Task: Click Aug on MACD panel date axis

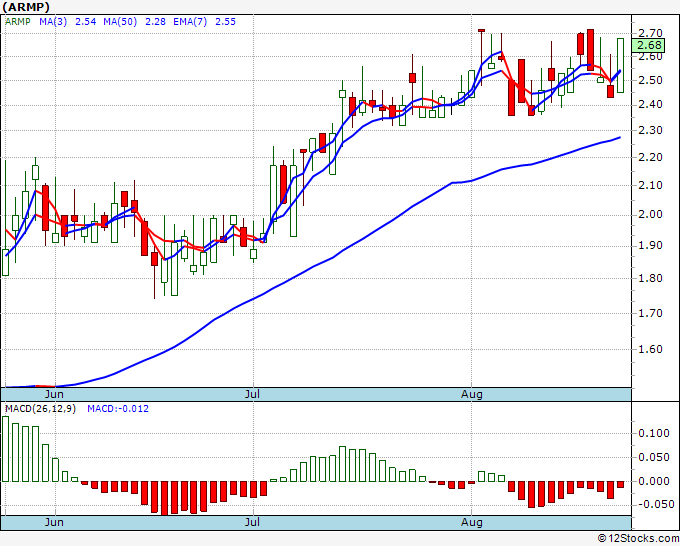Action: coord(472,522)
